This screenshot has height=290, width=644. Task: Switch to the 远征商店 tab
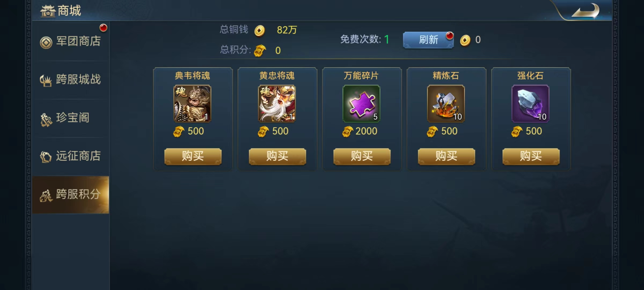(71, 157)
